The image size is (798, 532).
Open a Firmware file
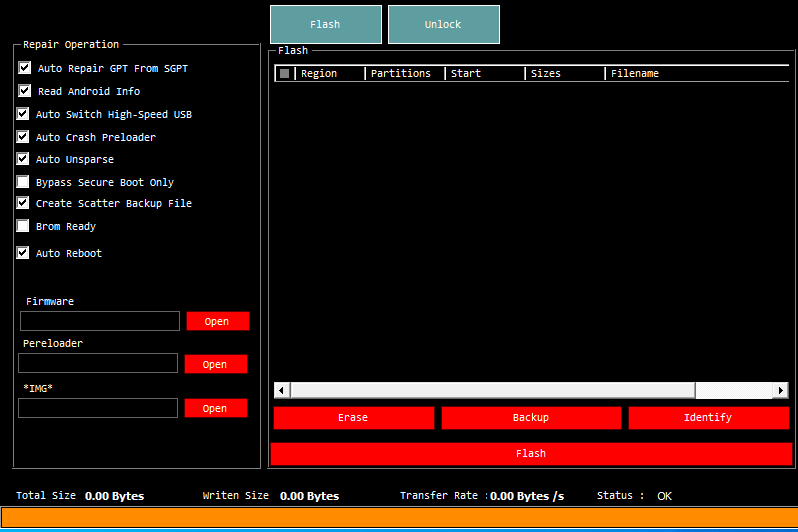click(x=218, y=321)
